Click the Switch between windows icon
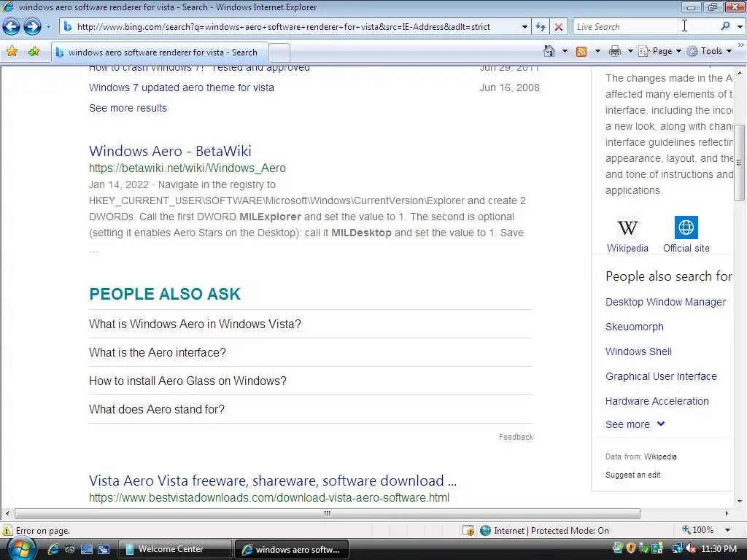 coord(104,549)
